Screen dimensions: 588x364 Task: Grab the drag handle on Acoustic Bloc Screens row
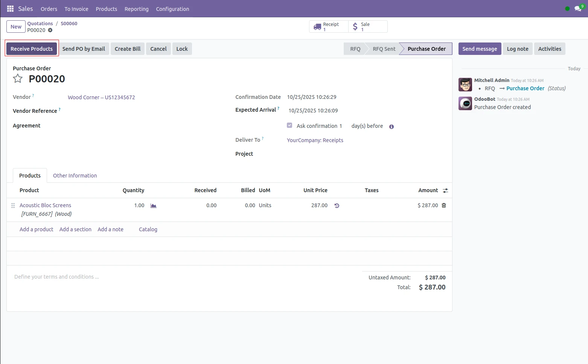click(13, 205)
